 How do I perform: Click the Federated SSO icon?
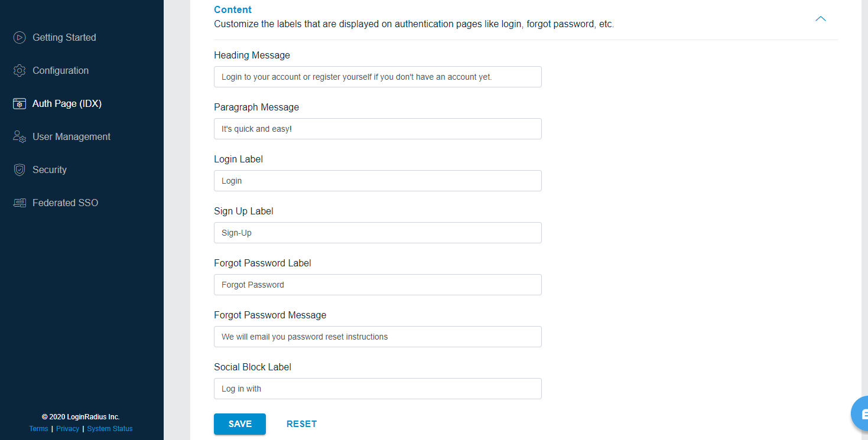19,203
